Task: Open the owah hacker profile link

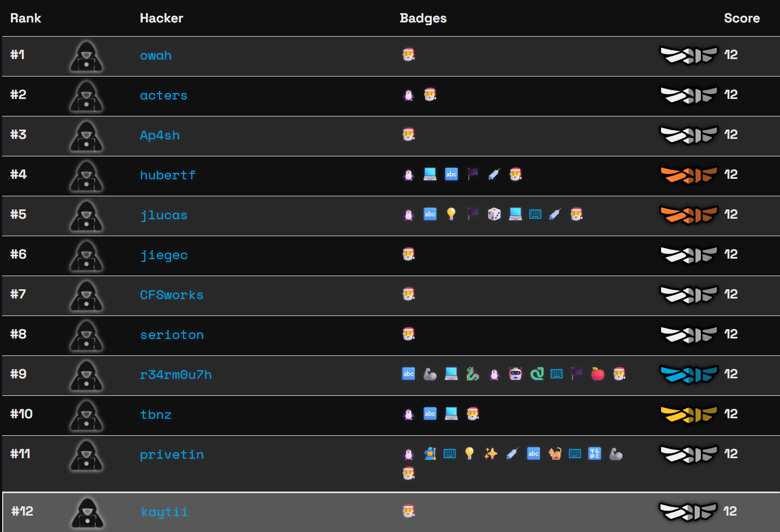Action: point(156,56)
